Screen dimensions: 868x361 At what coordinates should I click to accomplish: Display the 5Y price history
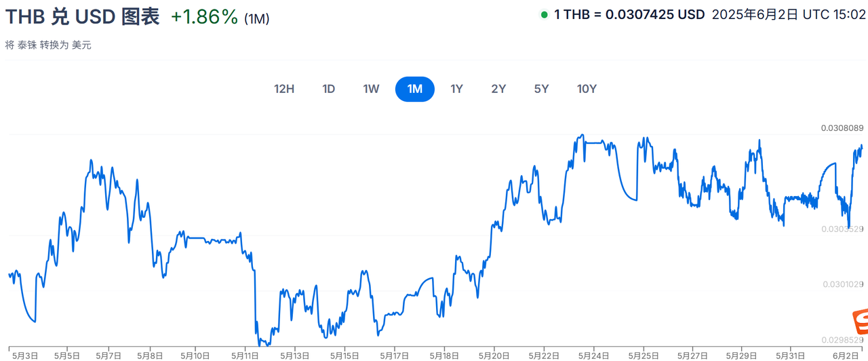coord(541,89)
